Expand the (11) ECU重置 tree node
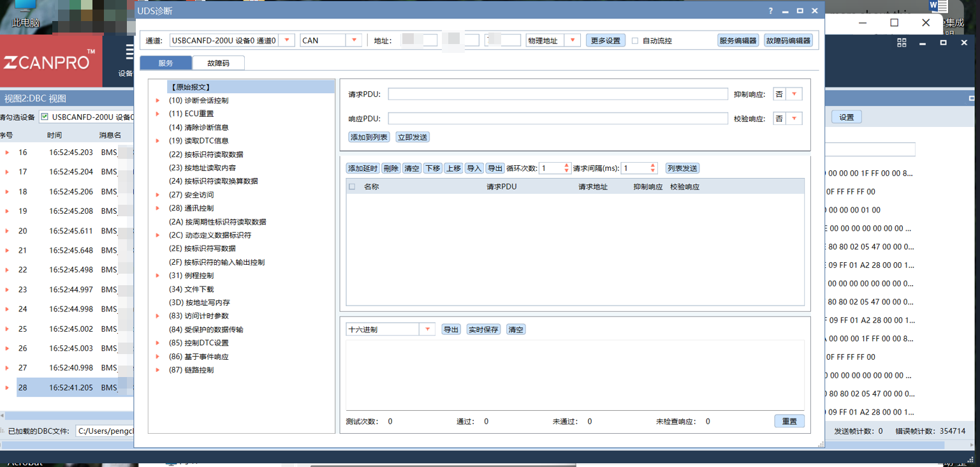The image size is (980, 467). coord(157,114)
